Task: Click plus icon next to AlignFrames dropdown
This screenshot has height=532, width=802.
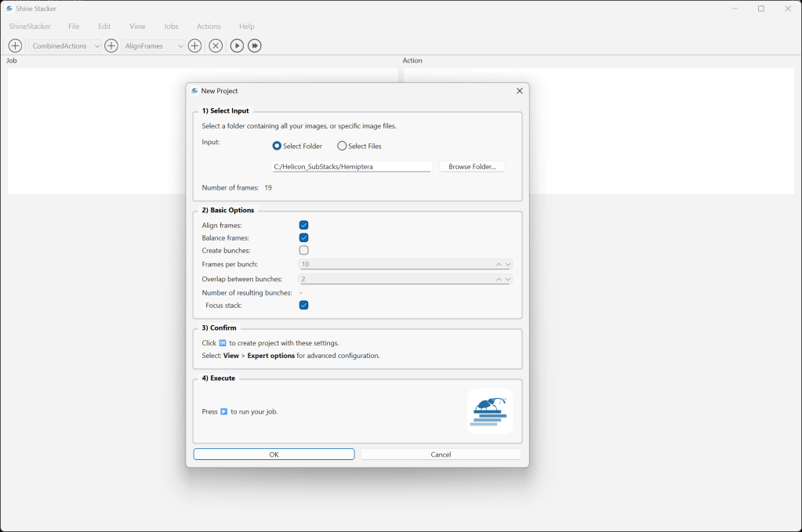Action: (195, 46)
